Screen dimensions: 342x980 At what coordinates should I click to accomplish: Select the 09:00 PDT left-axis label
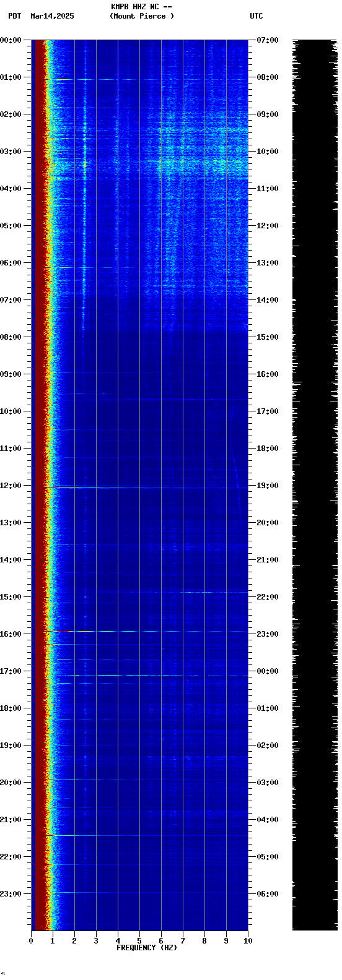11,374
